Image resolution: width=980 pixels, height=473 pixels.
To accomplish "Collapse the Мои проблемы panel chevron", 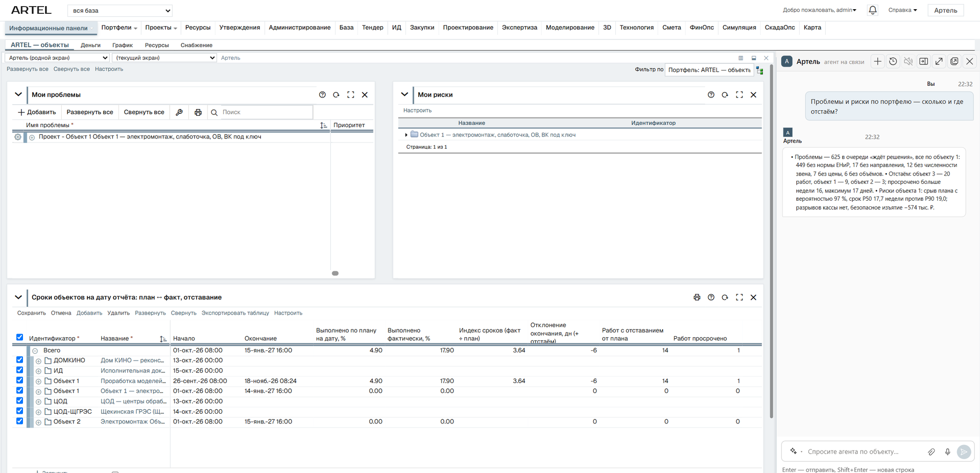I will [18, 94].
